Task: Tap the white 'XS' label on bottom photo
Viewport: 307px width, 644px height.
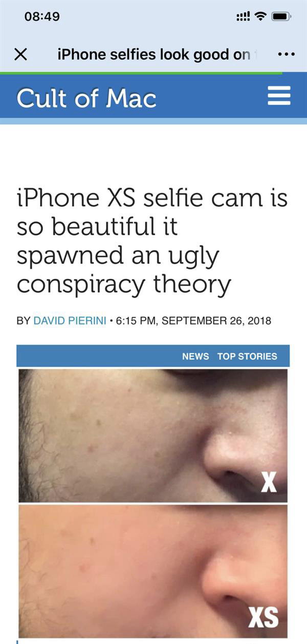Action: coord(264,618)
